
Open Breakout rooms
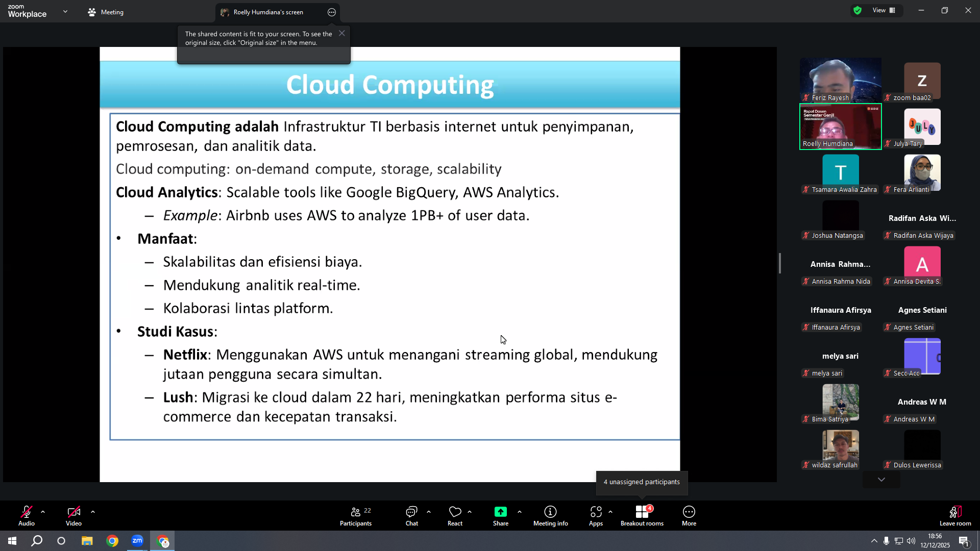(642, 515)
